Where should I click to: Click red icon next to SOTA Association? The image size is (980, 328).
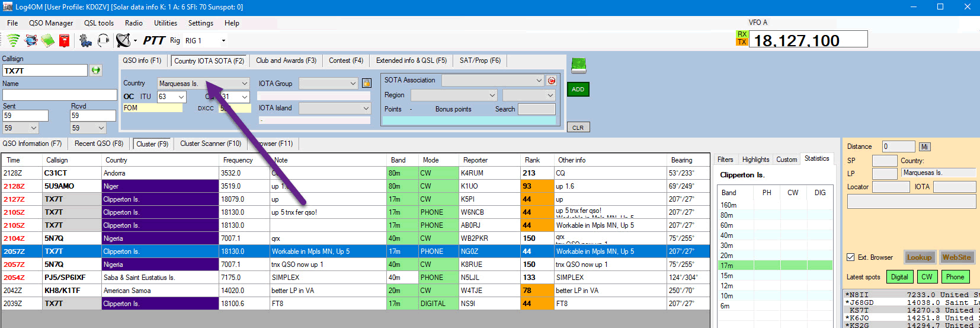click(x=551, y=81)
